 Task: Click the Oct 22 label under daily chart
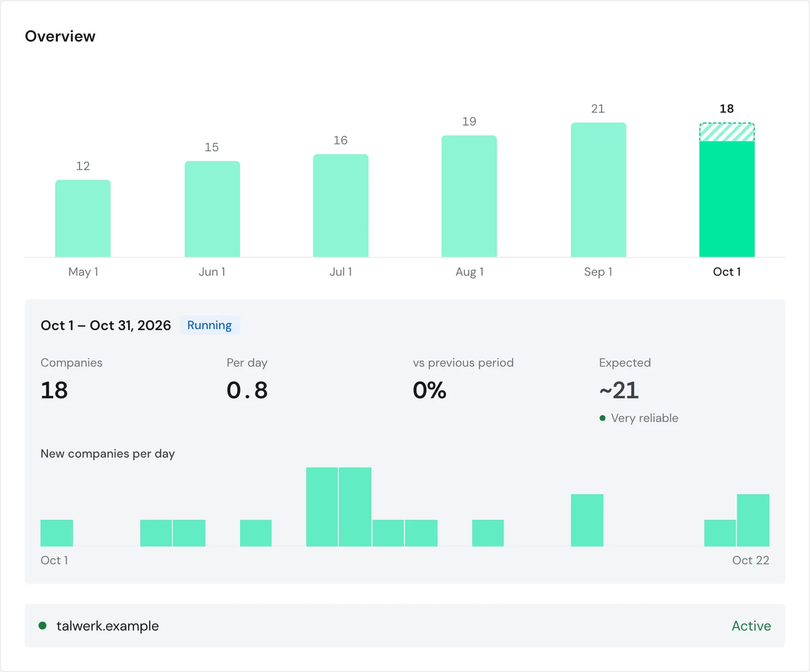[x=751, y=560]
